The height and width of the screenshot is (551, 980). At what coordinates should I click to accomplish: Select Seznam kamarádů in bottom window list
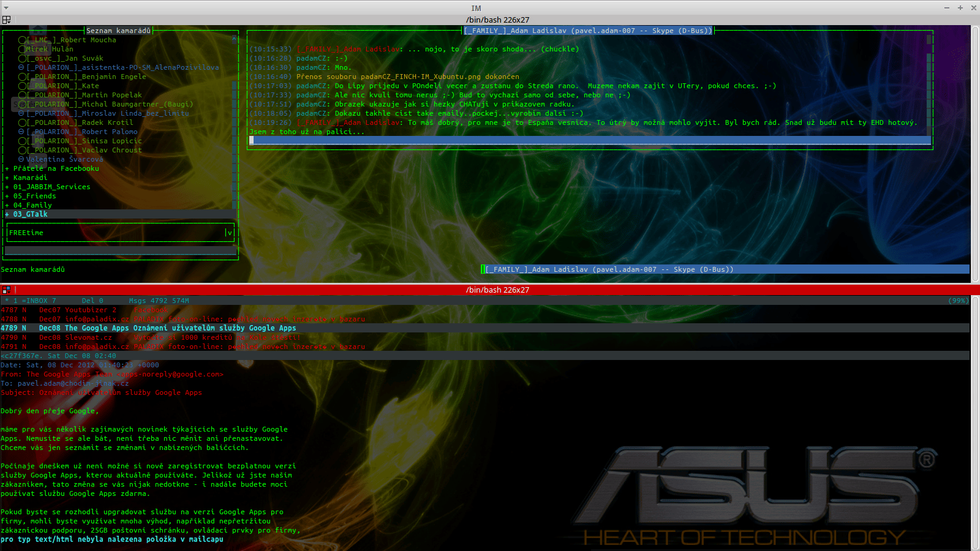32,269
